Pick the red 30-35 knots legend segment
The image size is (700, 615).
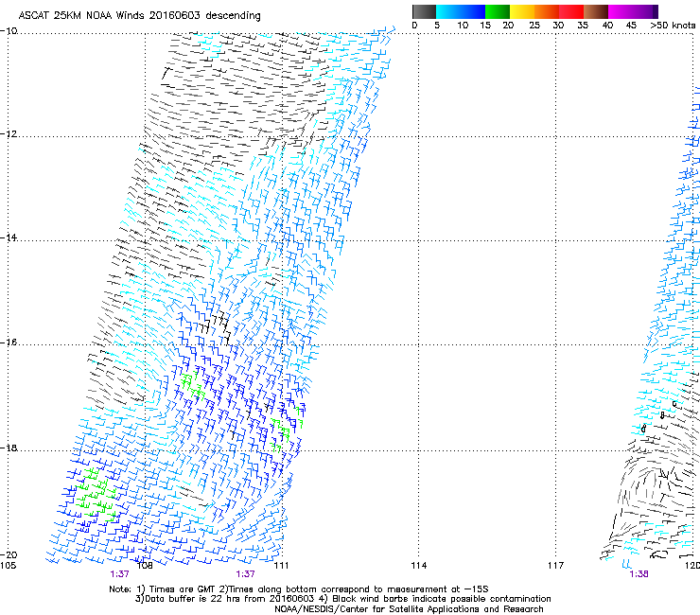tap(571, 11)
